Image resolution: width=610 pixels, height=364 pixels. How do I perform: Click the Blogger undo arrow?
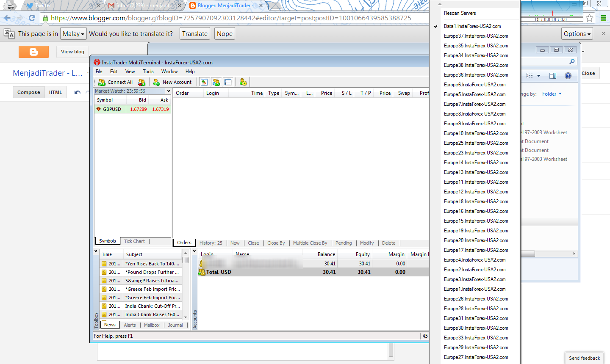point(78,92)
